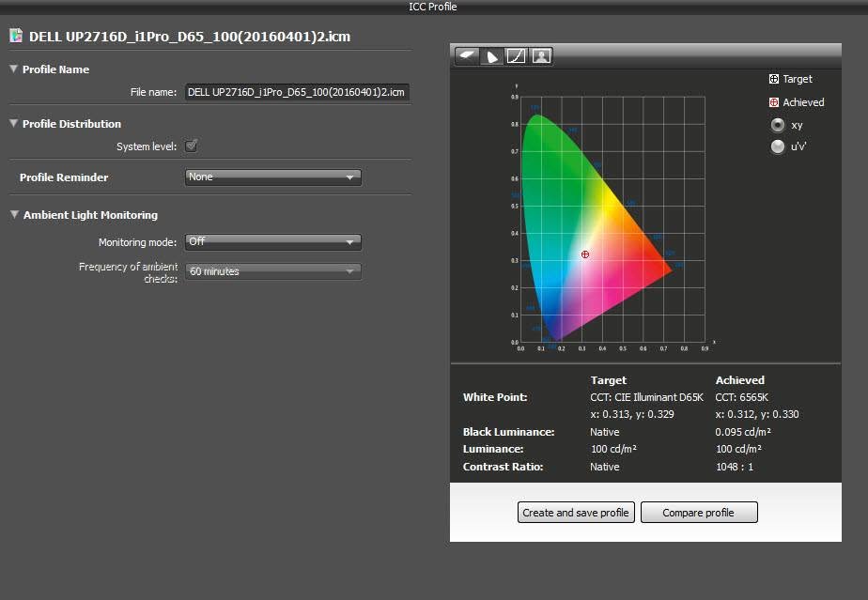
Task: Open the Monitoring mode dropdown
Action: tap(273, 242)
